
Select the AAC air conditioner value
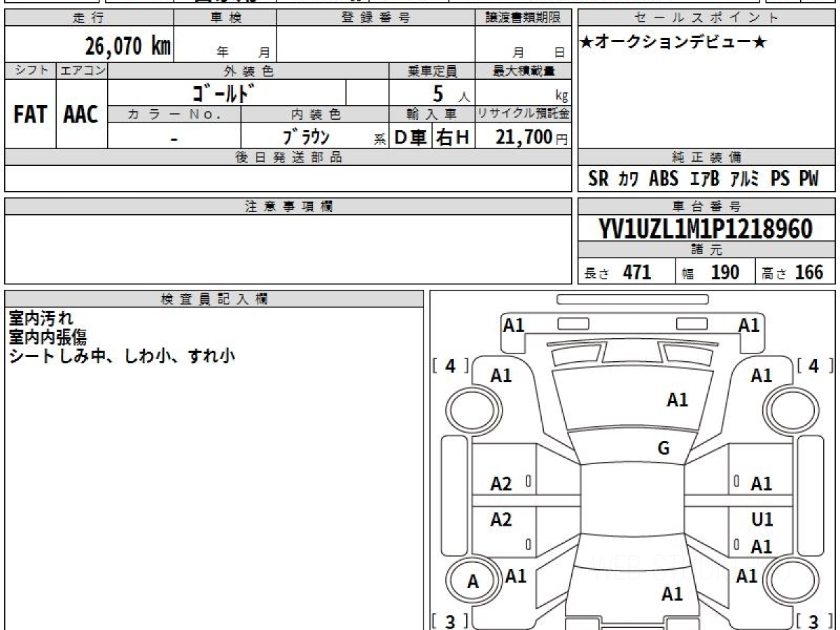point(81,115)
